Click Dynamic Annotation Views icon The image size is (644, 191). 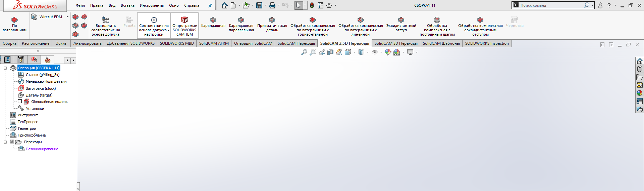point(339,52)
